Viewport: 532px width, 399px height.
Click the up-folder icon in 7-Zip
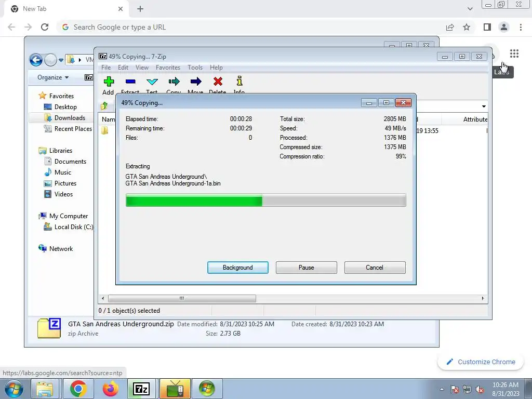[104, 106]
